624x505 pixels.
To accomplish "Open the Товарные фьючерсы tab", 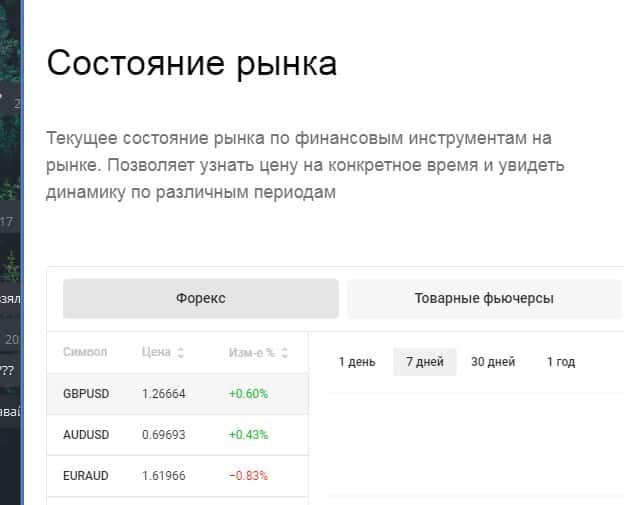I will [484, 298].
